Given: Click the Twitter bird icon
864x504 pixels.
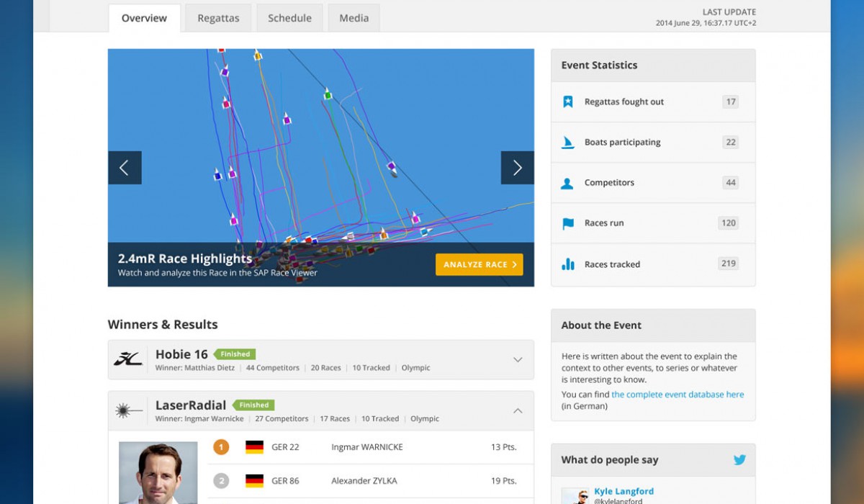Looking at the screenshot, I should tap(739, 460).
